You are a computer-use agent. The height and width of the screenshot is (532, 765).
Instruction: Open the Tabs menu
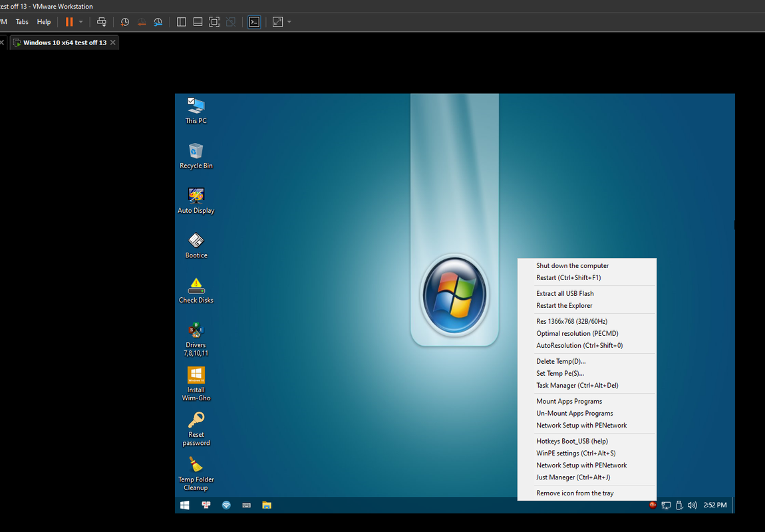click(22, 22)
